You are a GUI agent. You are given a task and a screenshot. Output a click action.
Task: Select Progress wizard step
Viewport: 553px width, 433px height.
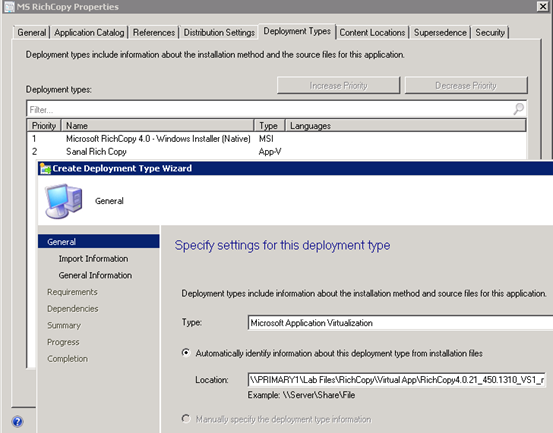(x=63, y=342)
